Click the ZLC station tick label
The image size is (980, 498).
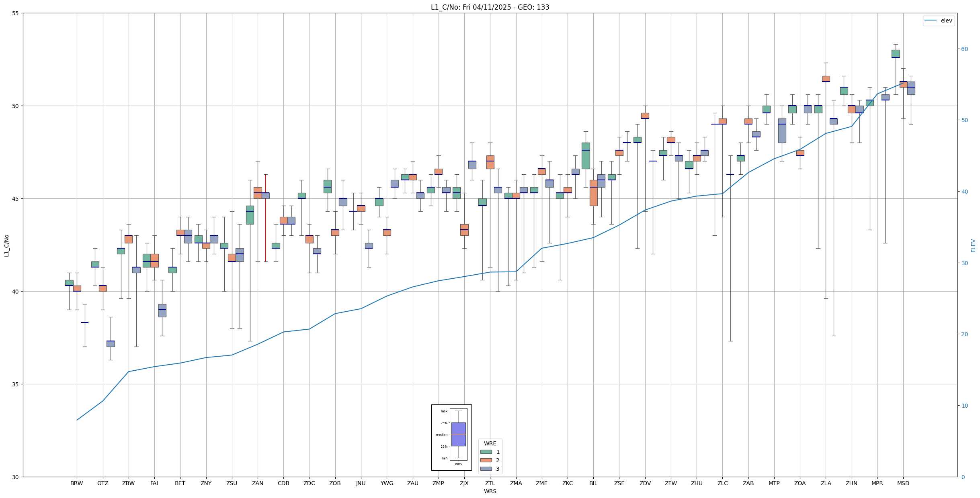(722, 483)
